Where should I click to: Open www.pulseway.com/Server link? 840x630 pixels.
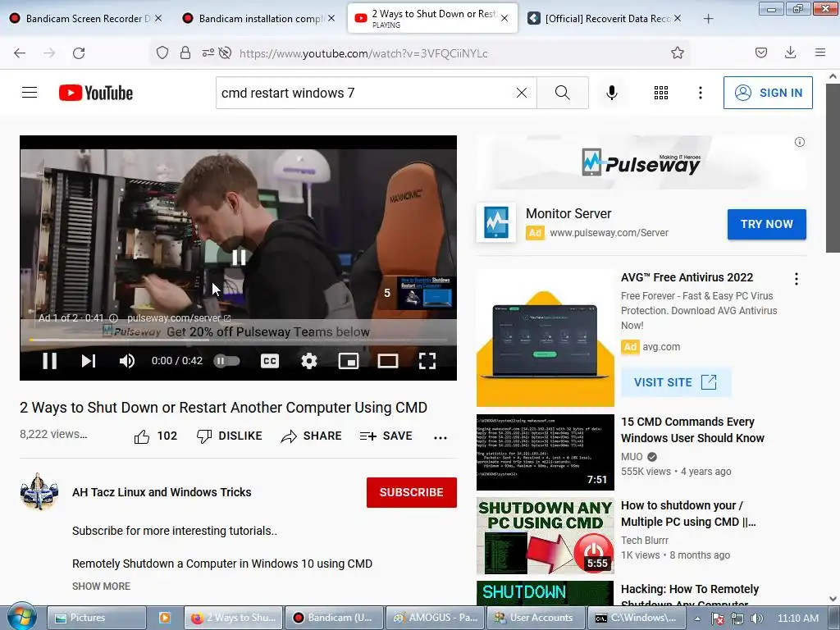click(x=609, y=232)
